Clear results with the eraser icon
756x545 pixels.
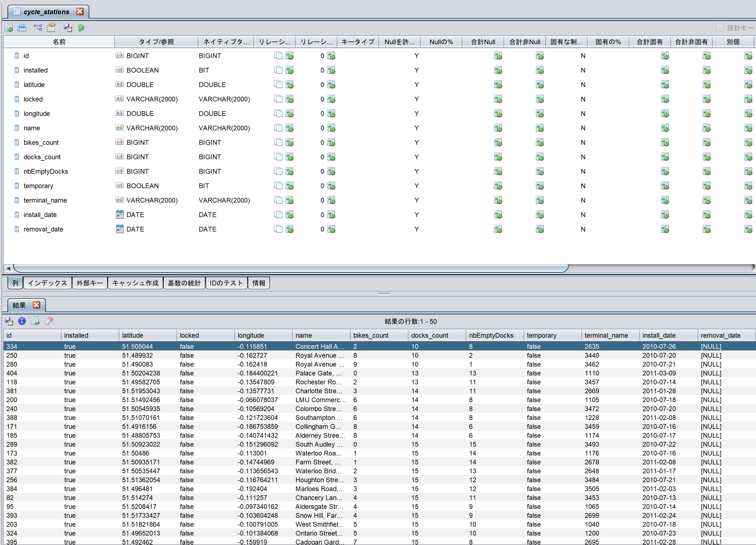click(x=49, y=321)
